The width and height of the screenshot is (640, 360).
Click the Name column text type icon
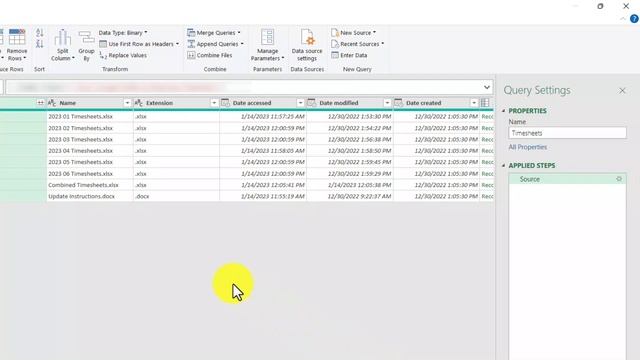coord(52,103)
